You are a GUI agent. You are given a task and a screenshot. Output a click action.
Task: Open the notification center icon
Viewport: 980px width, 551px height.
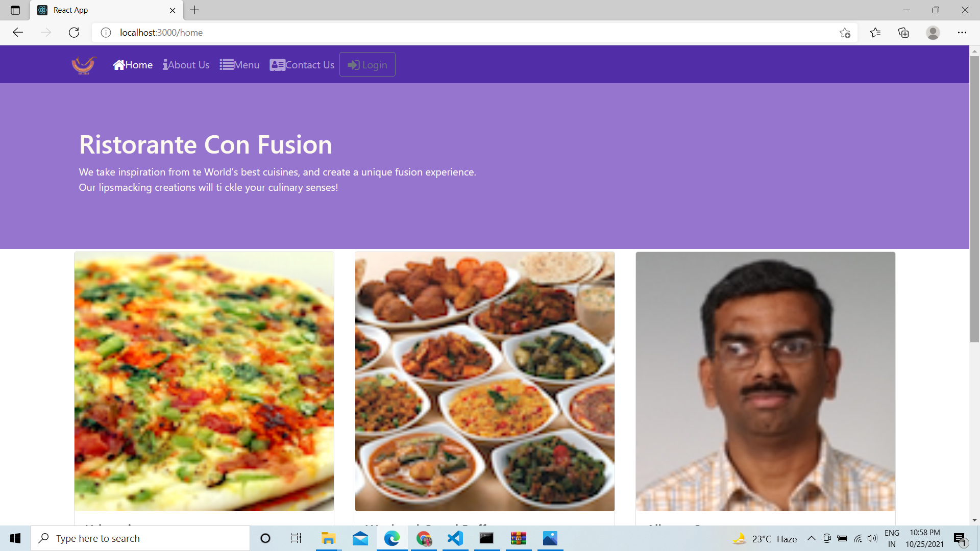(960, 539)
